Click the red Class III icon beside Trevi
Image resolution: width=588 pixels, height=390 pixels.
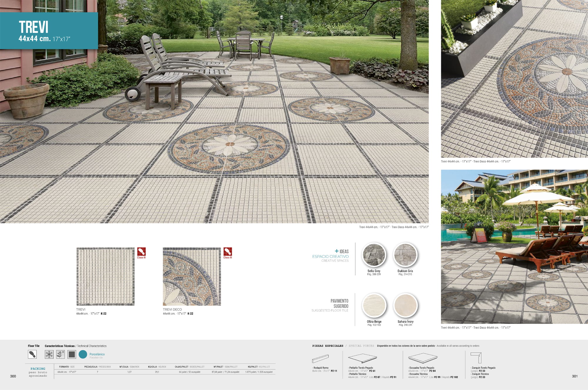click(x=141, y=252)
